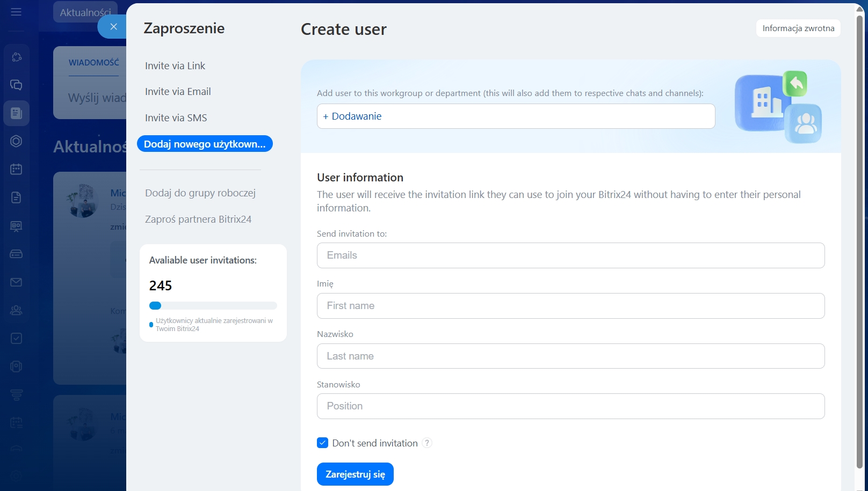Image resolution: width=868 pixels, height=491 pixels.
Task: Open Dodaj do grupy roboczej section
Action: point(200,193)
